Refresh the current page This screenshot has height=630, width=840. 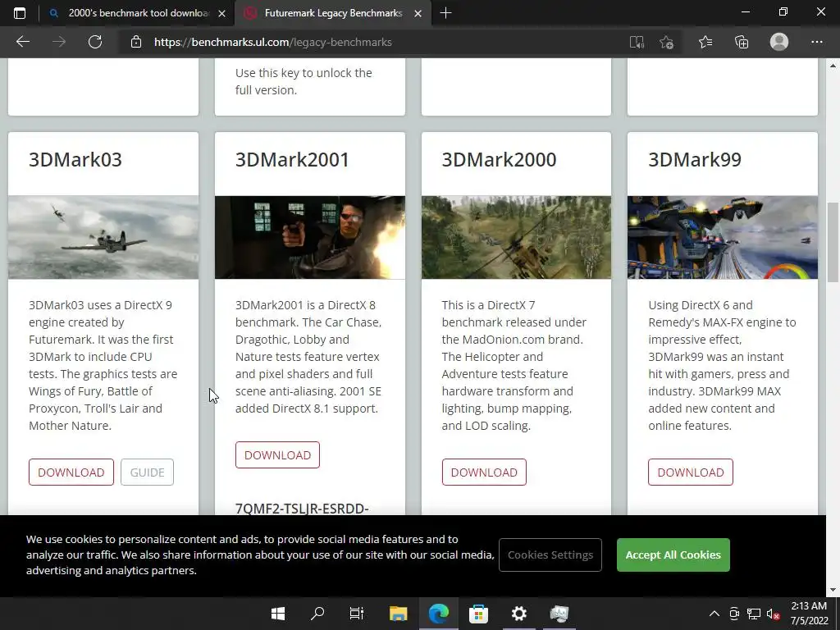pyautogui.click(x=95, y=42)
